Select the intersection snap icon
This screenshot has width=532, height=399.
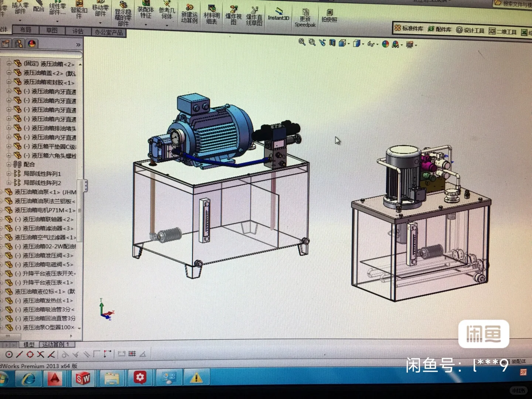coord(41,355)
